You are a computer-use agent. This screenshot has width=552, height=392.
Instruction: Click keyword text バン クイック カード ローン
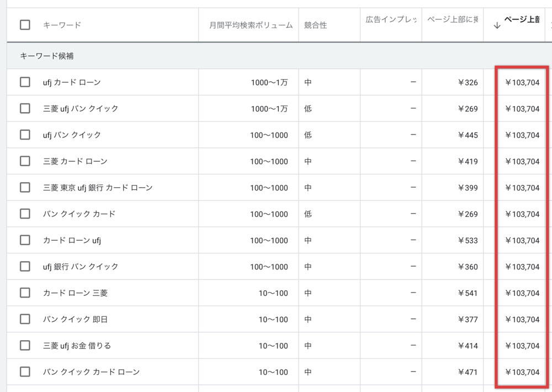pyautogui.click(x=92, y=372)
